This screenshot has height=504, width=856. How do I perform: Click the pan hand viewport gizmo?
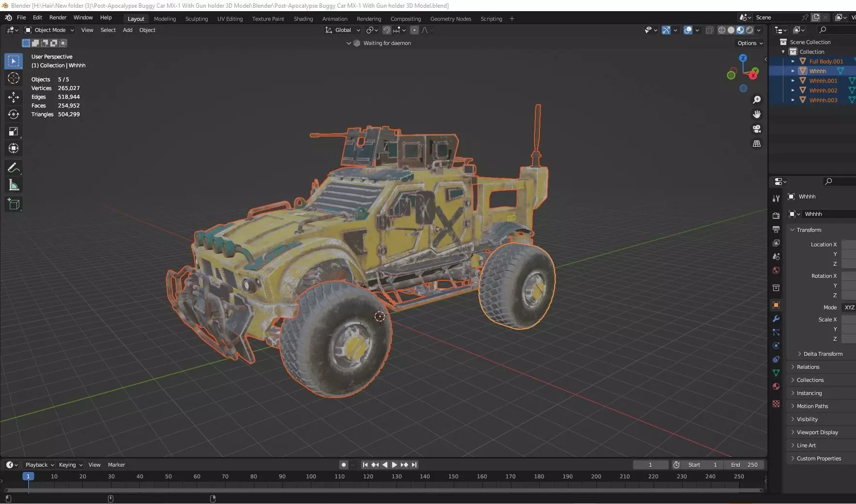(x=756, y=114)
